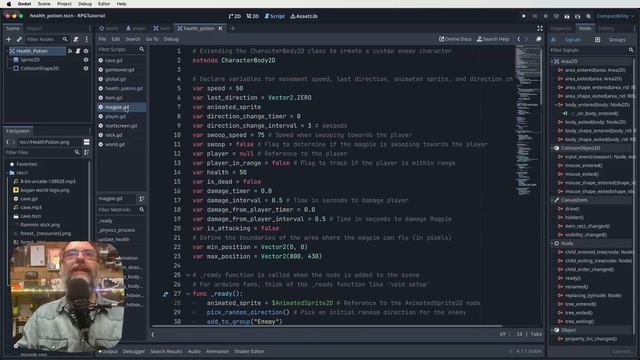Open the Output bottom panel
Image resolution: width=640 pixels, height=360 pixels.
pyautogui.click(x=109, y=351)
